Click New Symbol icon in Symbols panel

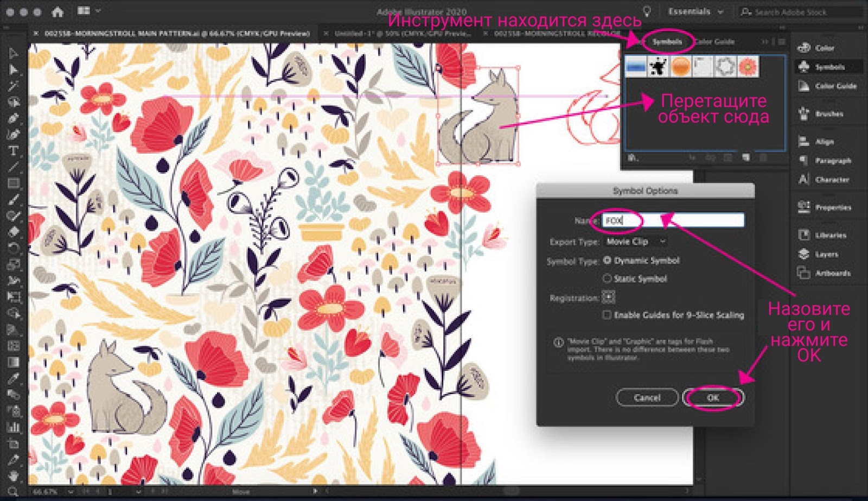tap(746, 157)
